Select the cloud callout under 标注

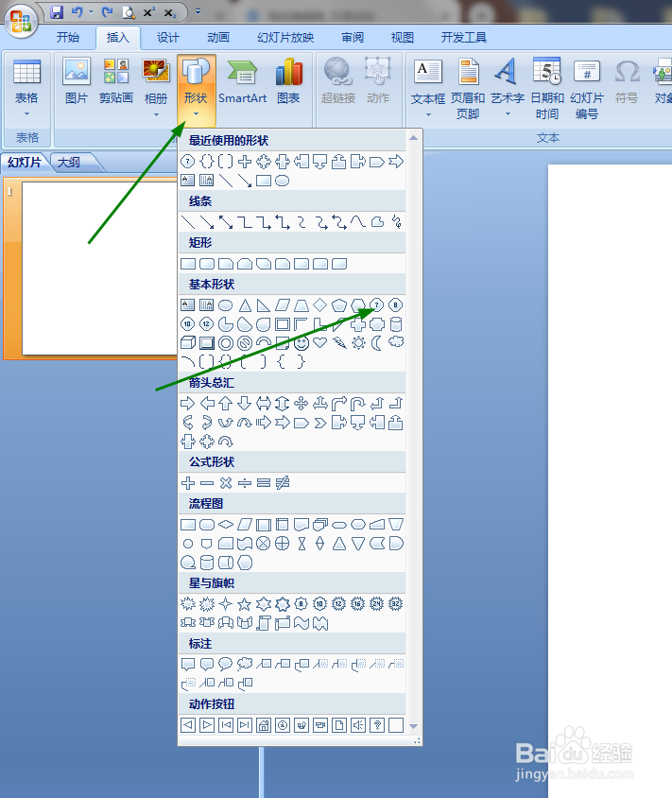245,664
